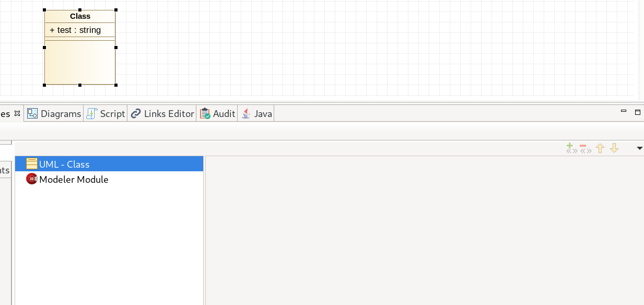
Task: Close the current properties tab via X
Action: 17,113
